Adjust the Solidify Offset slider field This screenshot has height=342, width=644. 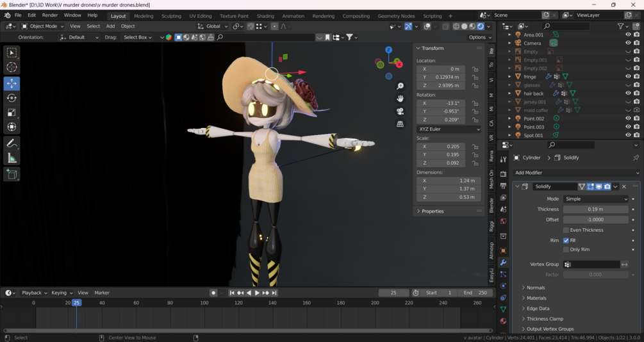tap(595, 220)
